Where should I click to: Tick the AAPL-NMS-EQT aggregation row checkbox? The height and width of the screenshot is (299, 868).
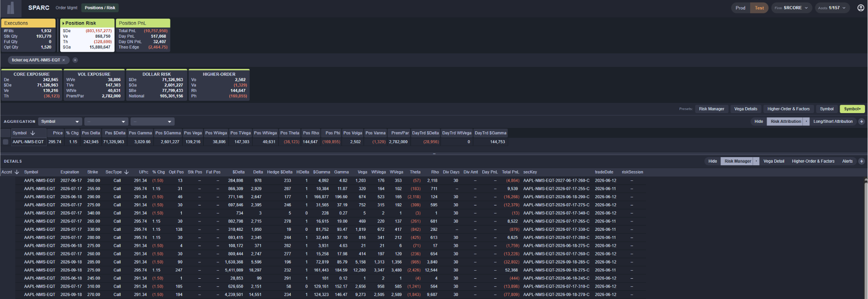[6, 142]
